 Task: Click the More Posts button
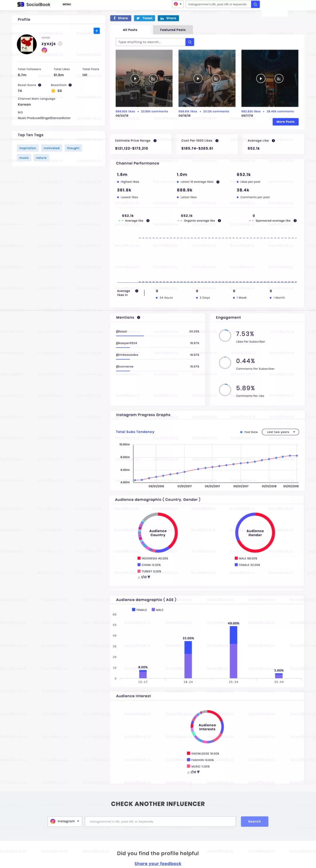[x=285, y=122]
